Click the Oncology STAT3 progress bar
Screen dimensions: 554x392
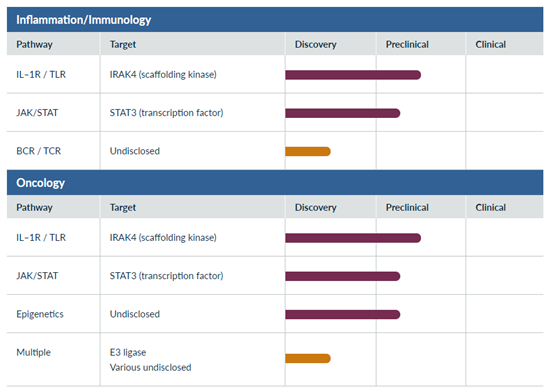343,276
